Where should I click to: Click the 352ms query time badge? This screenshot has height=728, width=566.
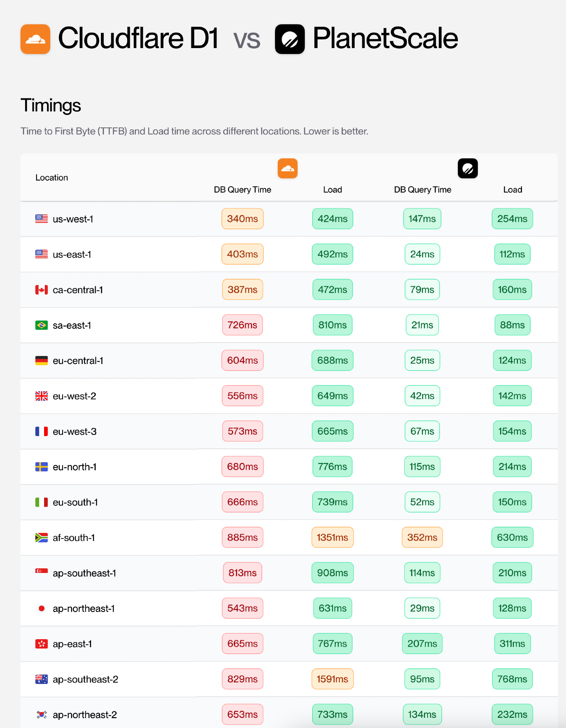click(x=422, y=537)
